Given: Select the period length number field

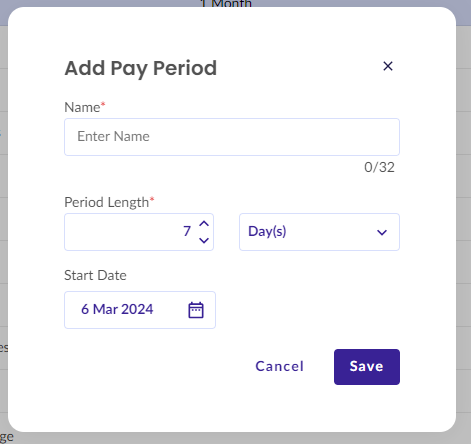Looking at the screenshot, I should (139, 232).
